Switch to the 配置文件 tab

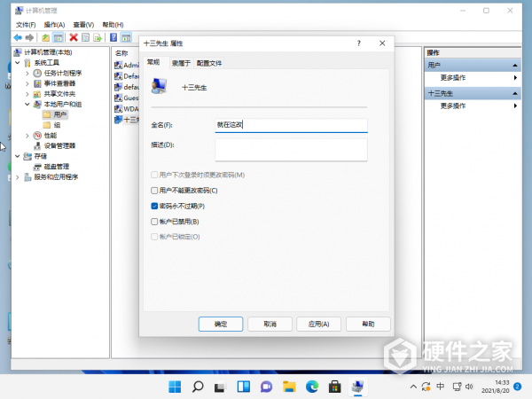209,63
